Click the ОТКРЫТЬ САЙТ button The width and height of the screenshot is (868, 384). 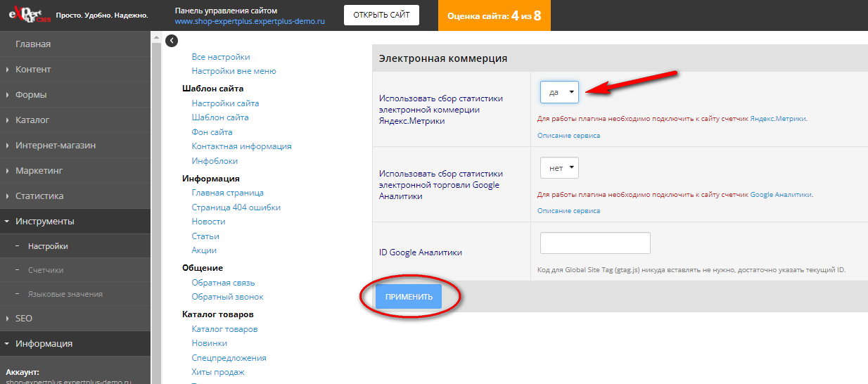381,15
